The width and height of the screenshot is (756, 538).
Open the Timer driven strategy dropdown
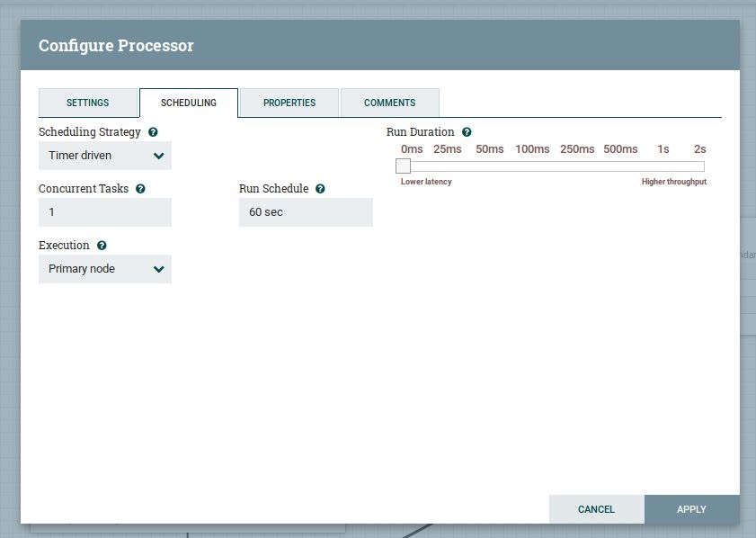coord(105,156)
